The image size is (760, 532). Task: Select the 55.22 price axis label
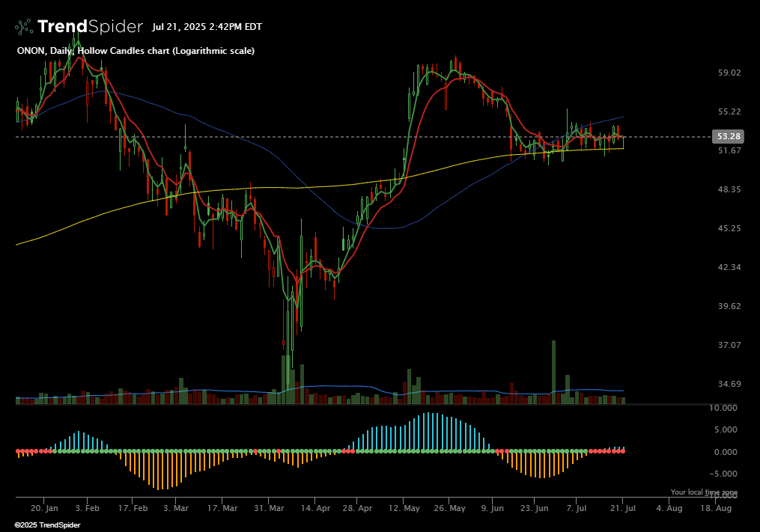[x=729, y=111]
